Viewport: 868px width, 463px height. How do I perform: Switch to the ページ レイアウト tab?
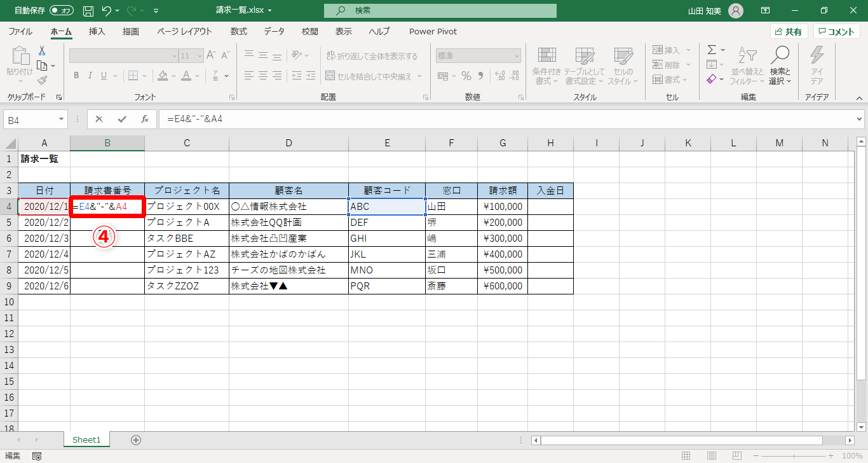[x=184, y=31]
